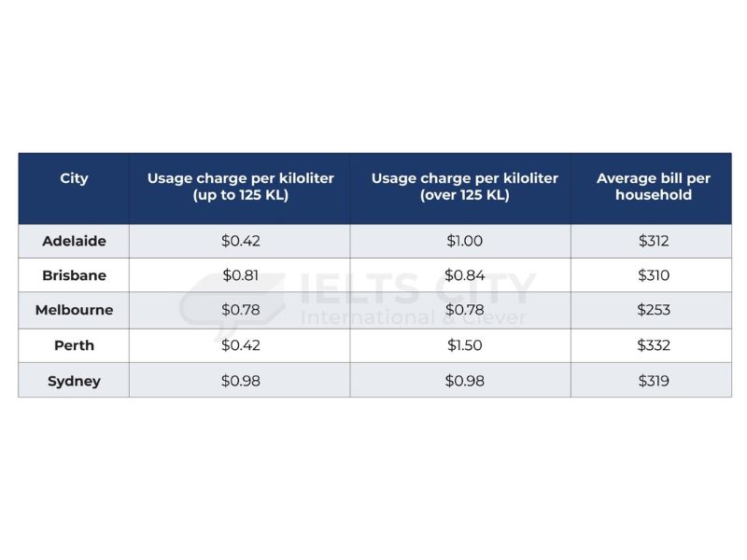Click the Perth city cell
This screenshot has height=560, width=747.
[74, 345]
